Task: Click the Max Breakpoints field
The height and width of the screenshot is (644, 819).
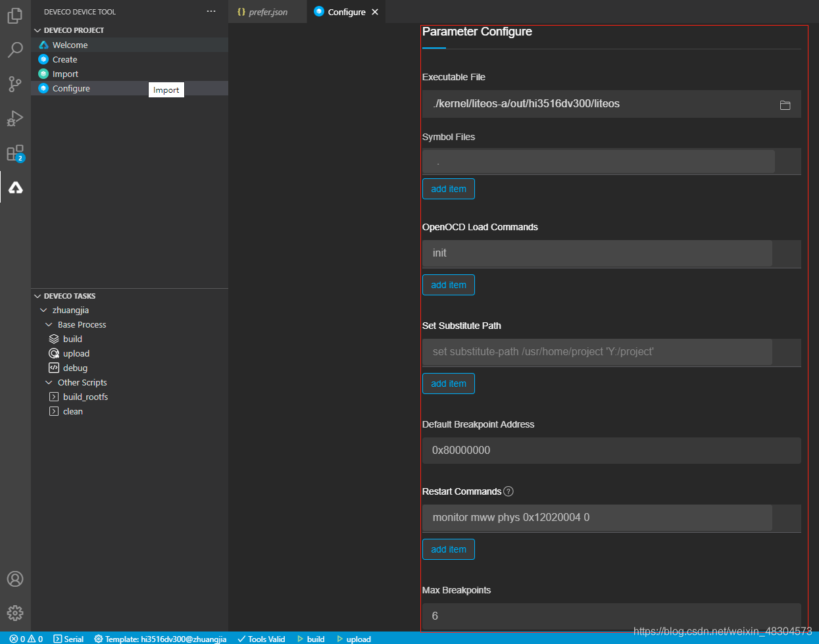Action: [x=612, y=616]
